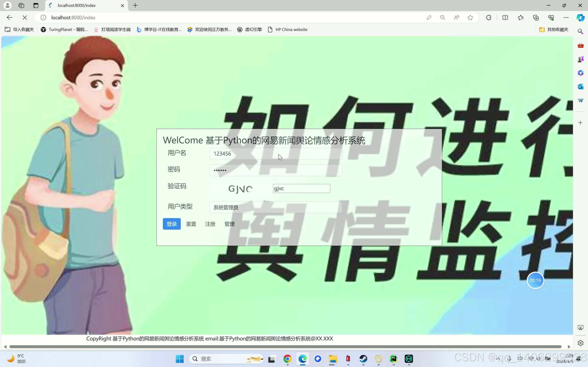Open browser Settings and more menu
Image resolution: width=588 pixels, height=367 pixels.
pos(566,17)
